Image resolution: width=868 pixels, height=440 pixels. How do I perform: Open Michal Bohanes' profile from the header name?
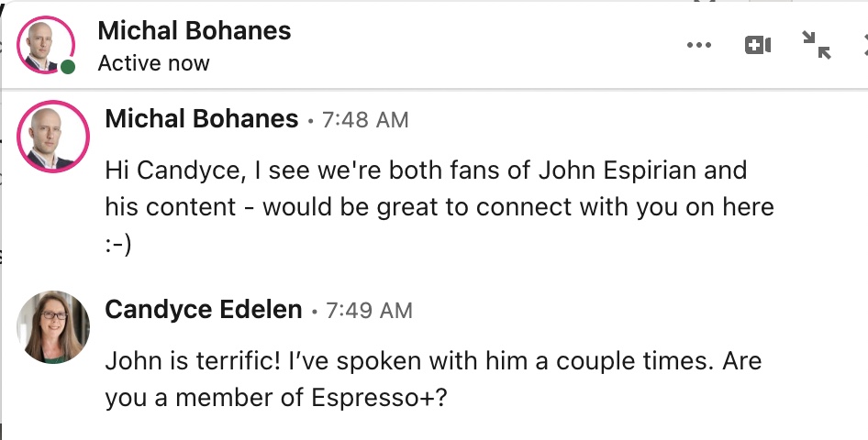pos(194,30)
